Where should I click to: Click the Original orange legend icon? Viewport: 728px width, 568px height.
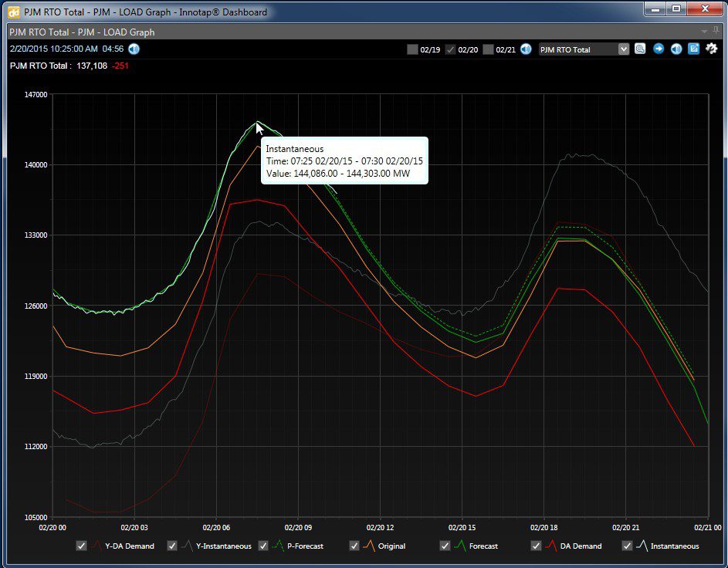tap(369, 546)
